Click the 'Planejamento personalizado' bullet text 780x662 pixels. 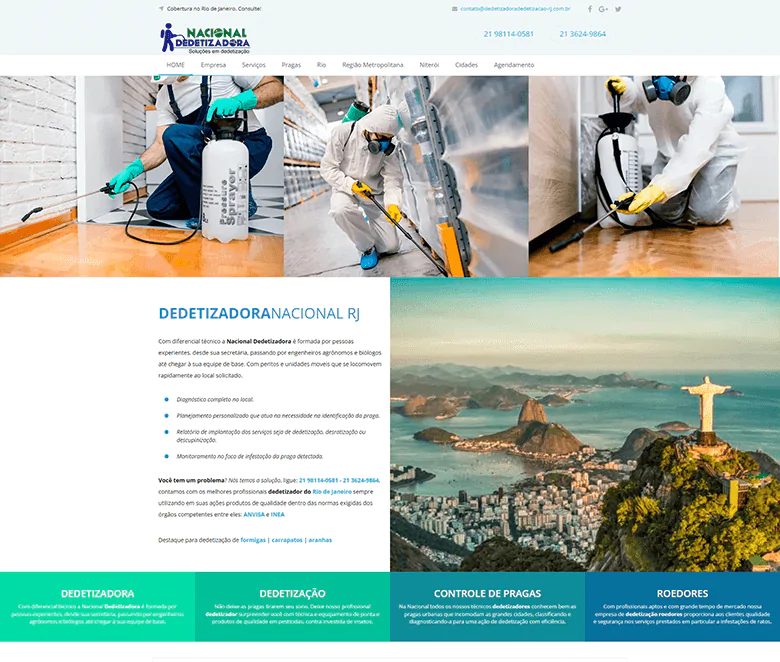(x=278, y=415)
